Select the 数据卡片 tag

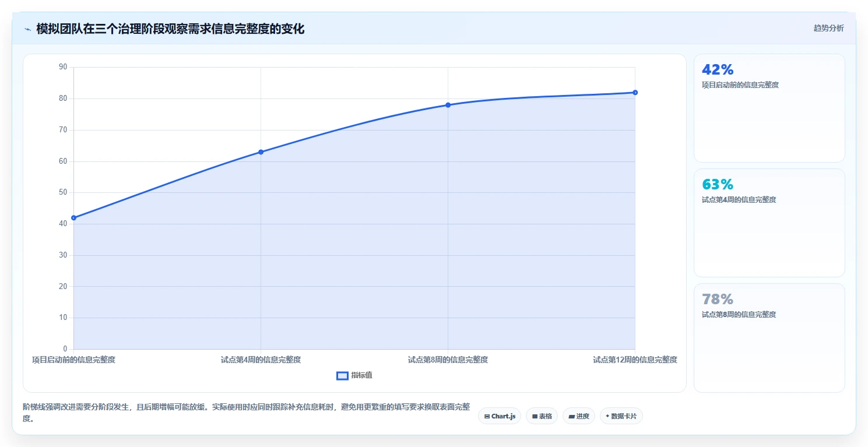click(x=621, y=416)
